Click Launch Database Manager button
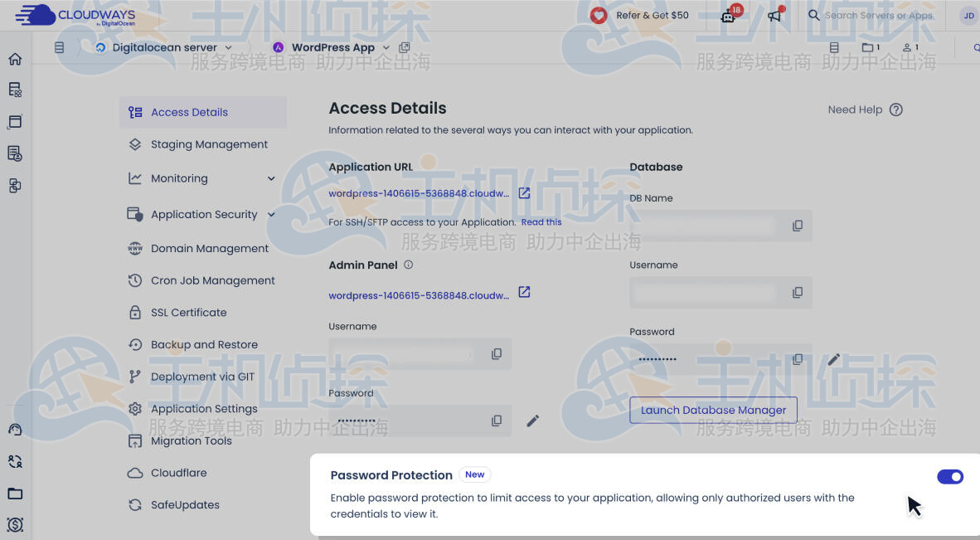This screenshot has height=540, width=980. pos(713,410)
